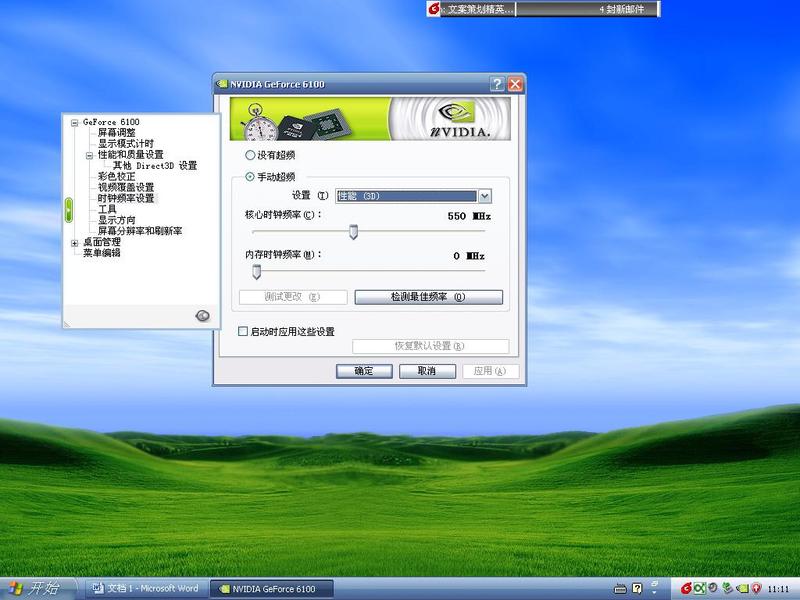
Task: Select 彩色校正 in the tree
Action: (x=117, y=177)
